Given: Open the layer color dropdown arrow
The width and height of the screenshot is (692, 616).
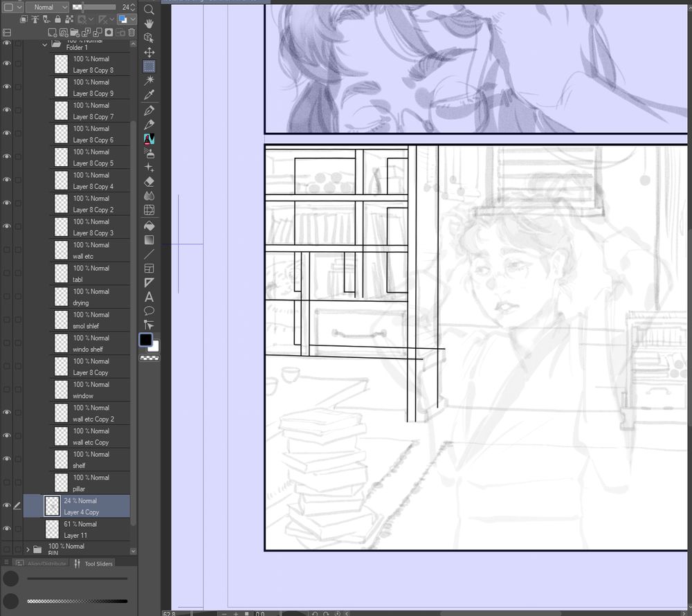Looking at the screenshot, I should (x=133, y=19).
